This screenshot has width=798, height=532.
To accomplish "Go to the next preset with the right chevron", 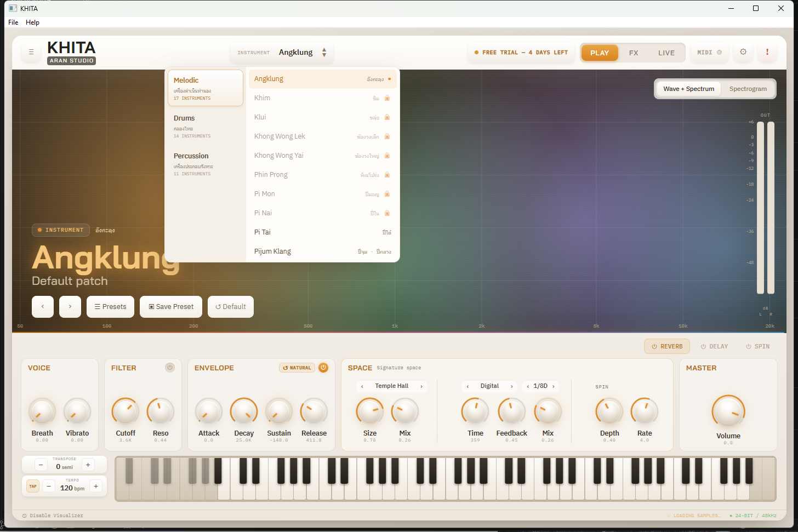I will [70, 307].
